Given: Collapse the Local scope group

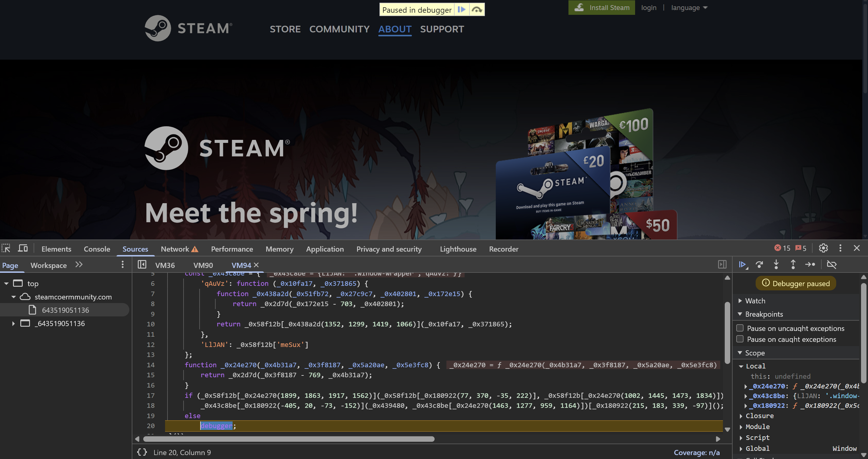Looking at the screenshot, I should [x=741, y=366].
